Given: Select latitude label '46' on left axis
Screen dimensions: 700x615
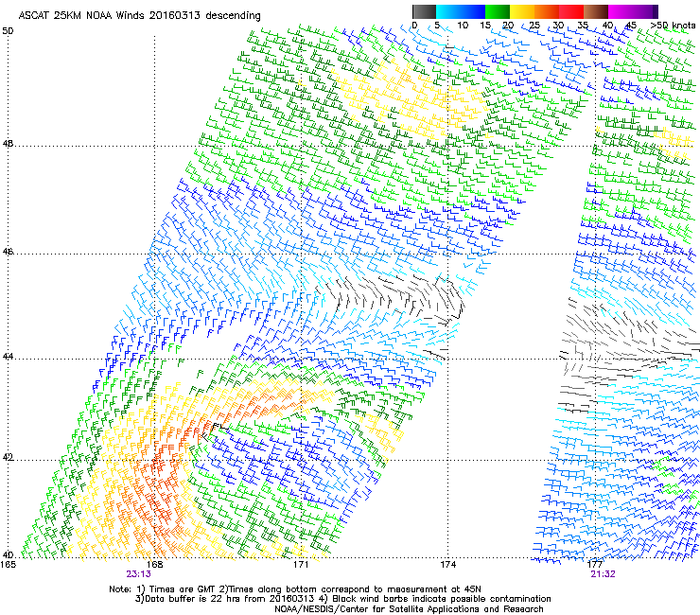Looking at the screenshot, I should click(8, 252).
